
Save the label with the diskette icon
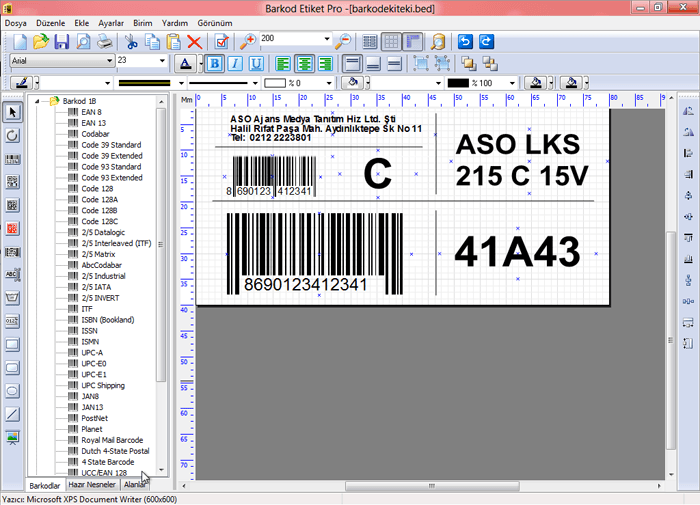pos(62,42)
